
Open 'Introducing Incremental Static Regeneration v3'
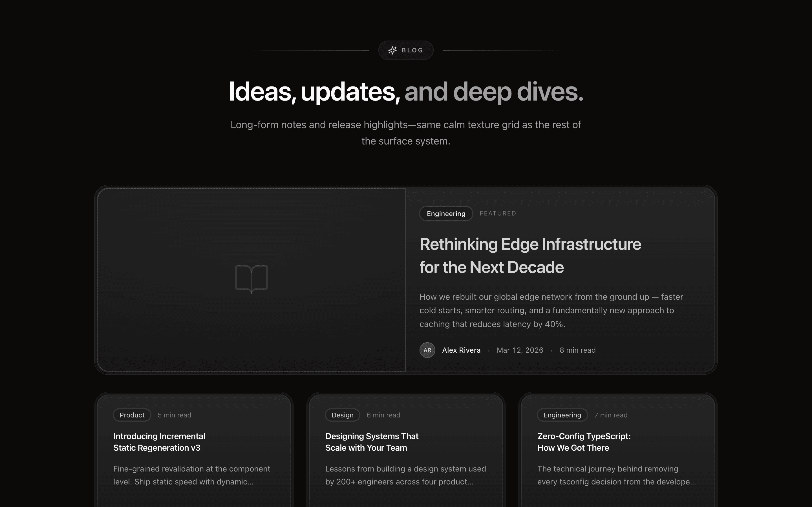coord(159,442)
